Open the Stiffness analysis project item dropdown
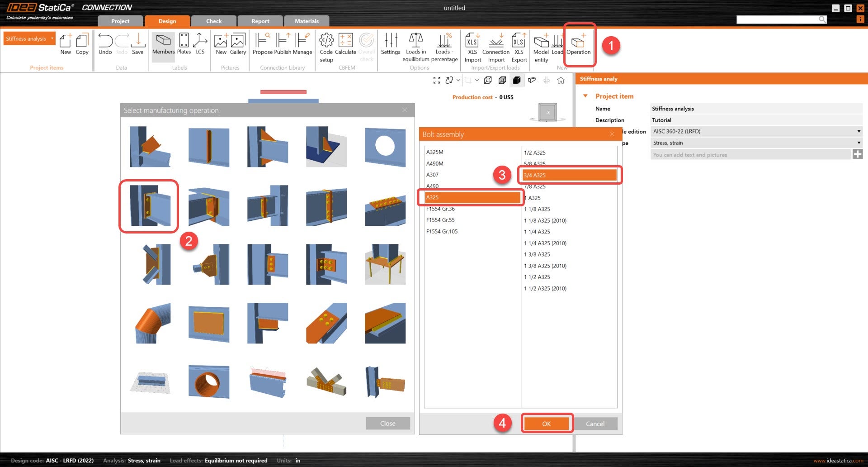868x467 pixels. pyautogui.click(x=52, y=38)
